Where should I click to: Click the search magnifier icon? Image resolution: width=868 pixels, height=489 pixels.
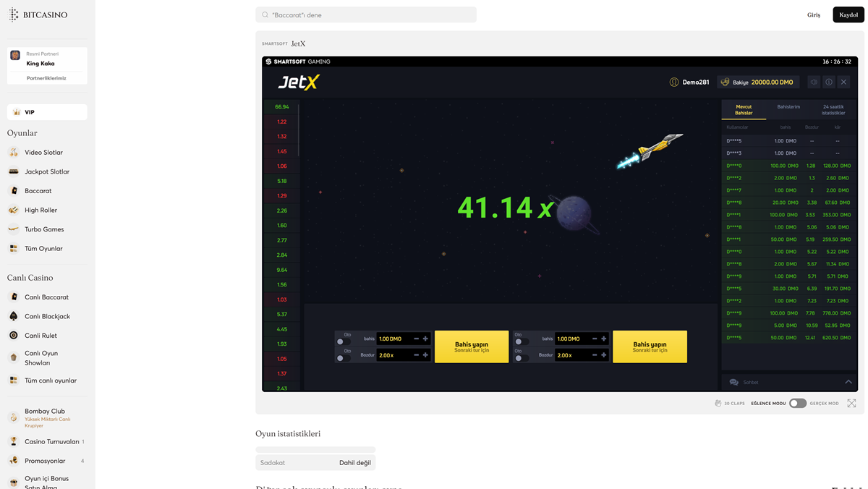pos(265,14)
